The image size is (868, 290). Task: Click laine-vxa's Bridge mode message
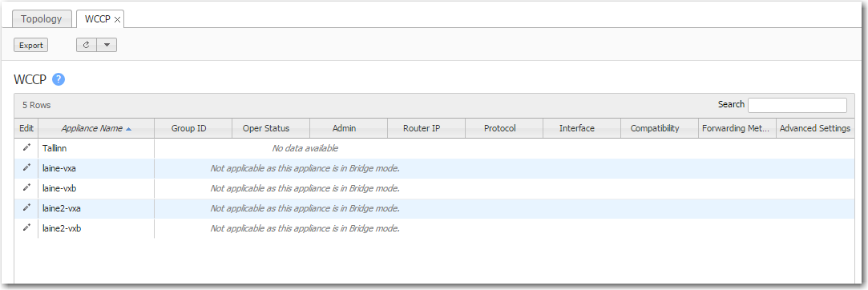tap(305, 168)
